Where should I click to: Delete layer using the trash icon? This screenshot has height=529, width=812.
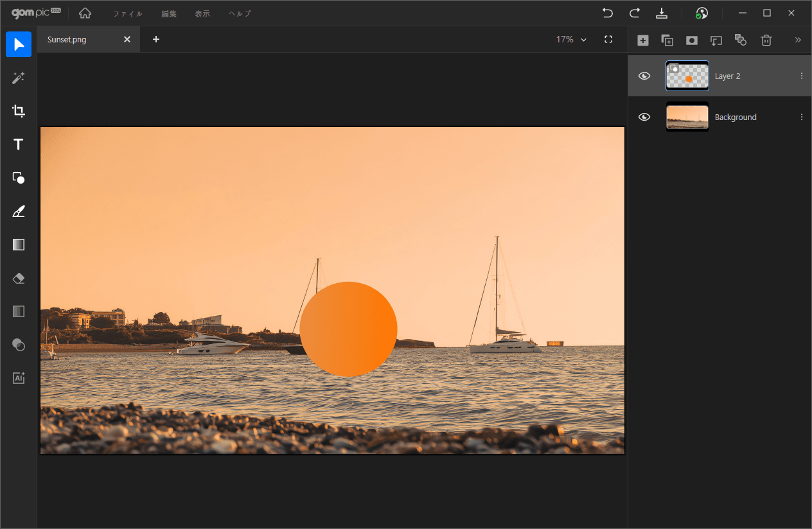click(766, 40)
